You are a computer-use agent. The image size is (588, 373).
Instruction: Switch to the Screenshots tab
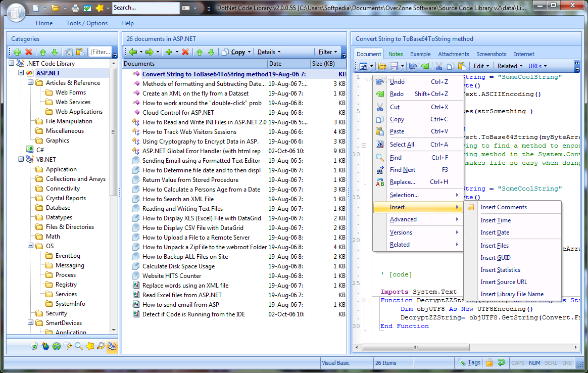(491, 54)
